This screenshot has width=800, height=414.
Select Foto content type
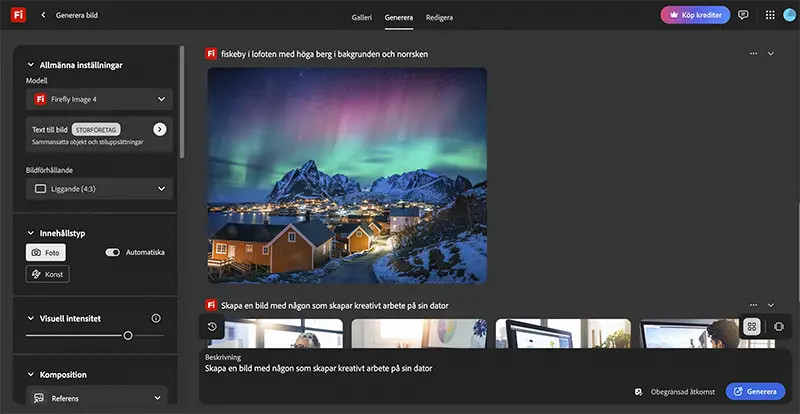coord(46,252)
